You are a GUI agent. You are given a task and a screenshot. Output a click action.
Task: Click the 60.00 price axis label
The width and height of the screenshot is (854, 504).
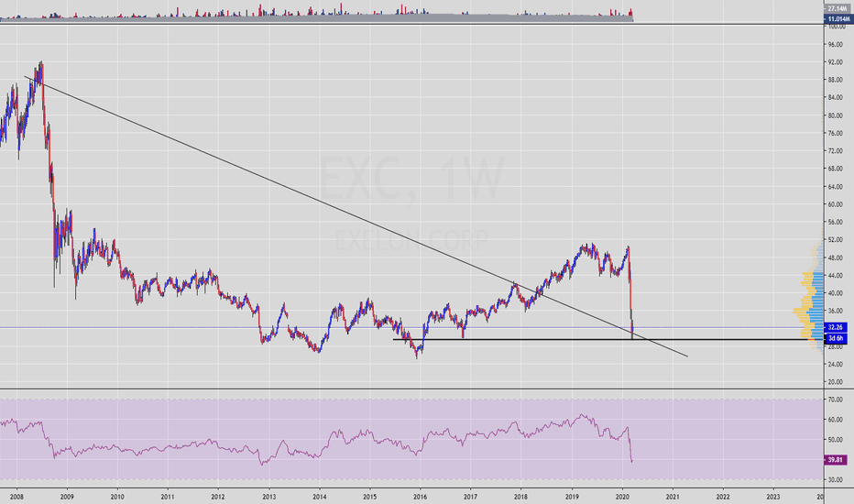click(836, 204)
